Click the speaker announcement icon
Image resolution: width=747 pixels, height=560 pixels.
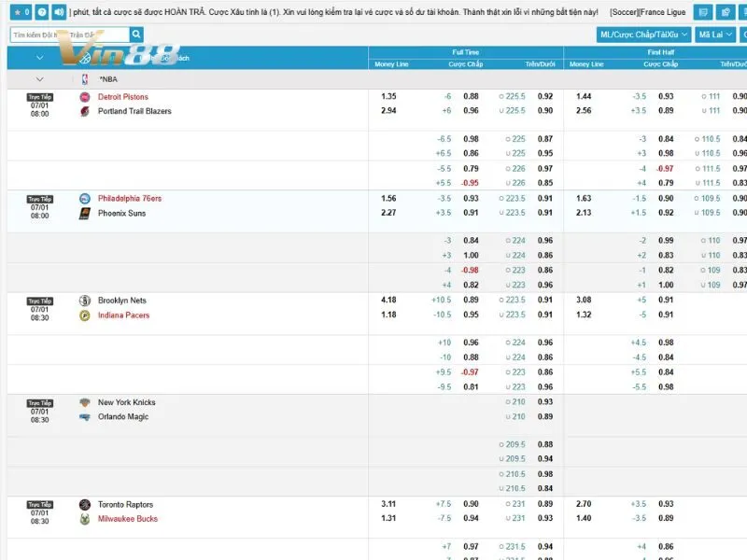tap(59, 12)
